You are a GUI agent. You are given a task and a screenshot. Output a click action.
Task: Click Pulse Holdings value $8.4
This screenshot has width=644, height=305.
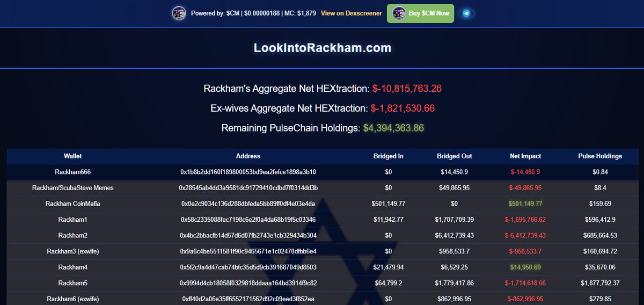(x=600, y=188)
